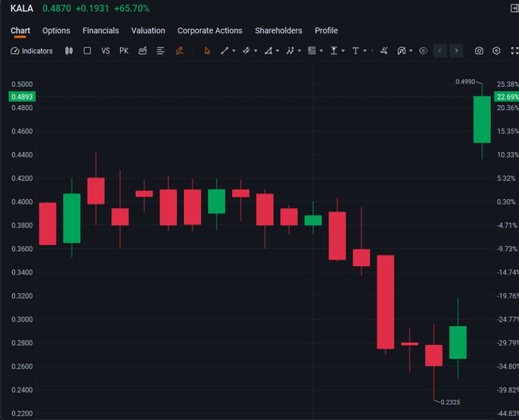Click the +0.1931 price change value
519x420 pixels.
point(92,8)
